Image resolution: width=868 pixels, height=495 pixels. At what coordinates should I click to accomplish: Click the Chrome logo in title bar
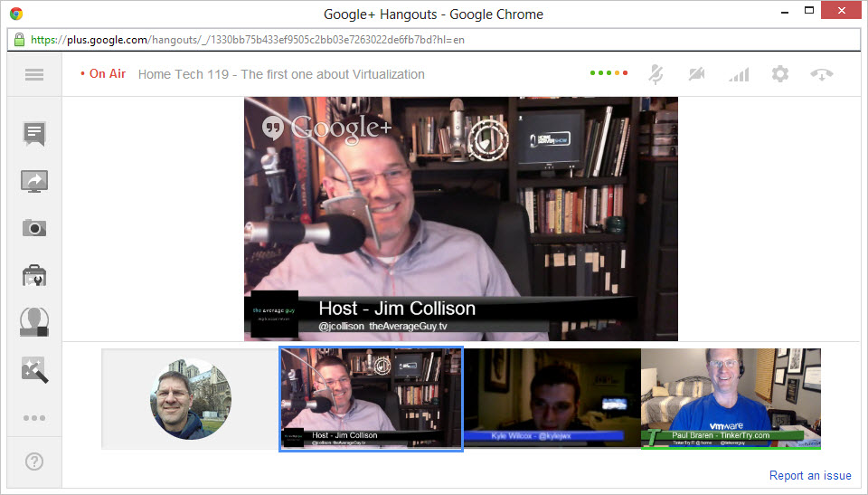(x=16, y=14)
